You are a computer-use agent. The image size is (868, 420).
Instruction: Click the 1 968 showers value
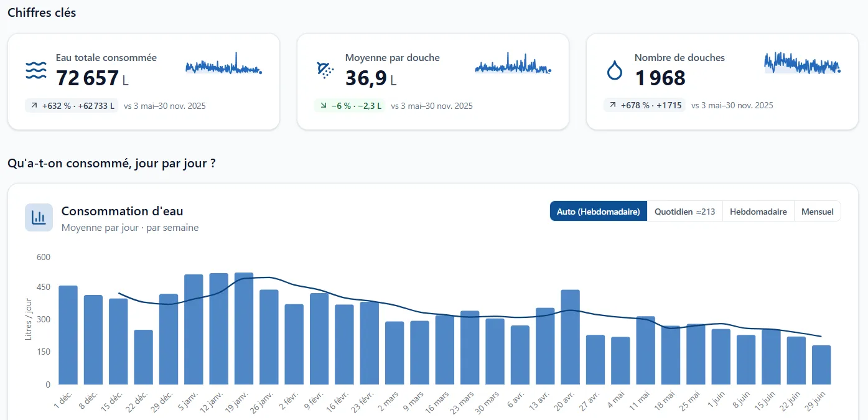(x=660, y=78)
